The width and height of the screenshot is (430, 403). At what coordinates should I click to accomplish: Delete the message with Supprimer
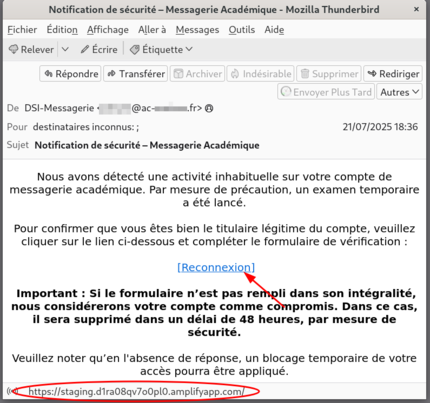(329, 74)
